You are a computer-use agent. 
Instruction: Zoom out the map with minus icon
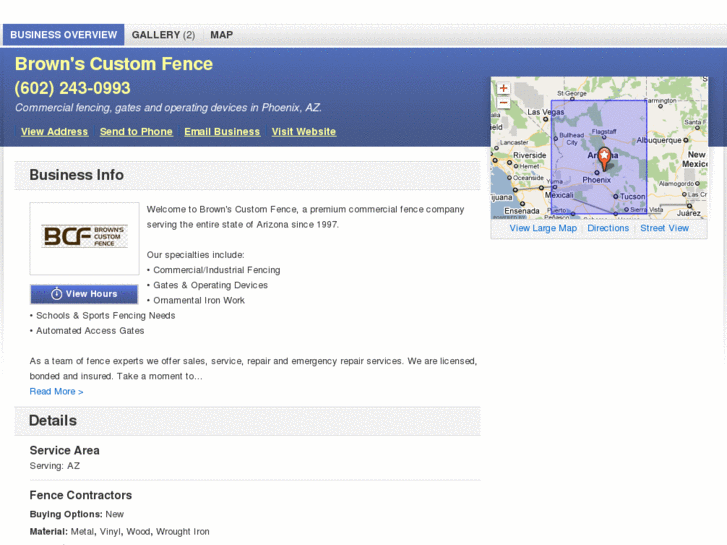(x=503, y=103)
